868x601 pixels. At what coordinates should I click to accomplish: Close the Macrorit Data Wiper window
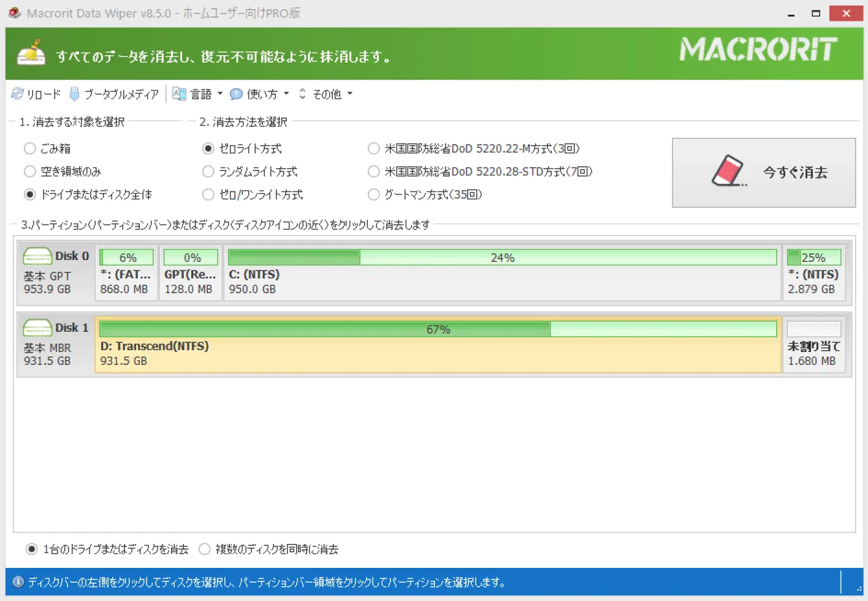click(847, 13)
